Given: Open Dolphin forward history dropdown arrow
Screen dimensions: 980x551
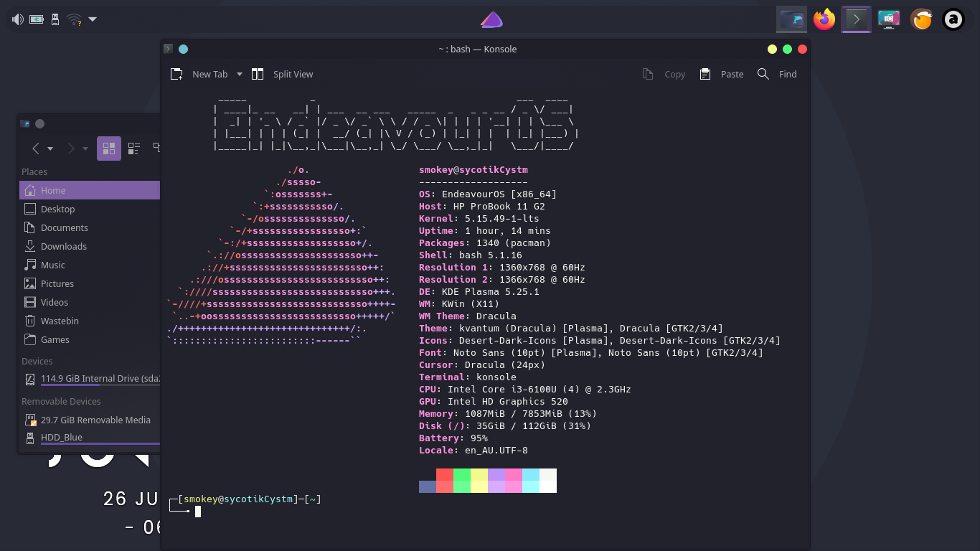Looking at the screenshot, I should tap(85, 149).
